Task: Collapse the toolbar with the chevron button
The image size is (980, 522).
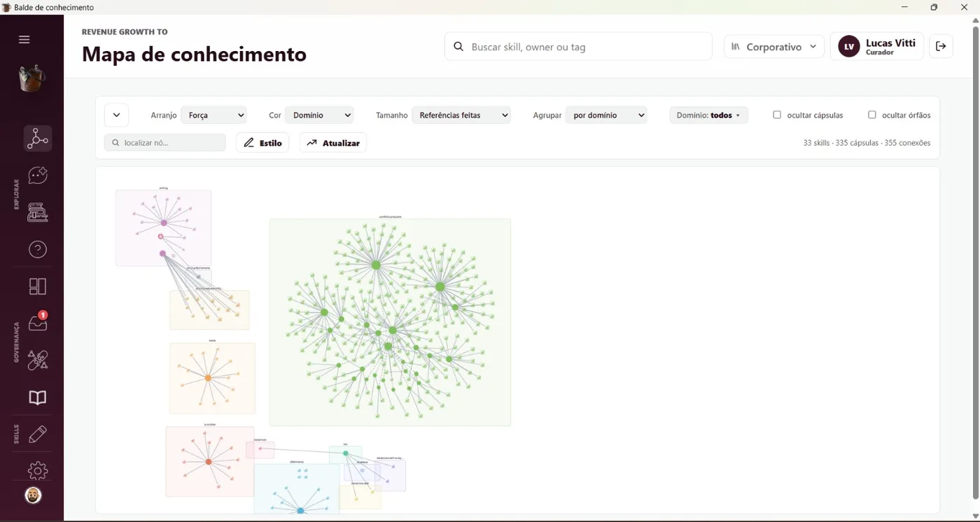Action: 116,115
